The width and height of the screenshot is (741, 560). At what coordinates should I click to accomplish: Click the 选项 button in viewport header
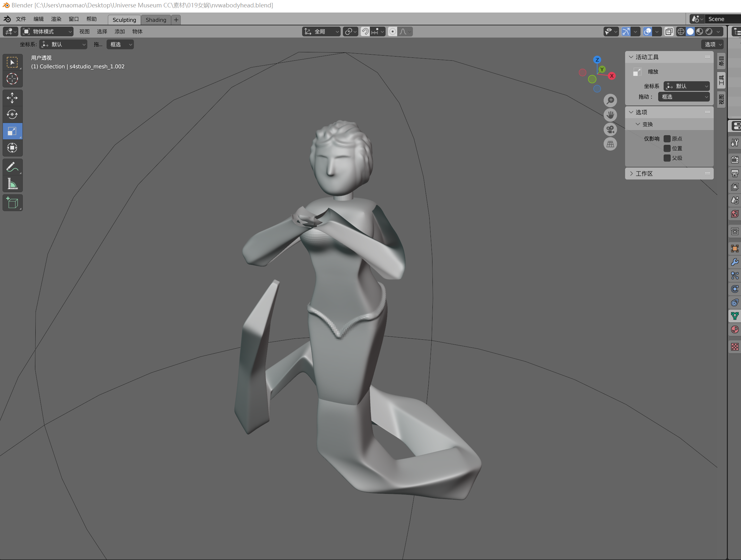point(712,44)
